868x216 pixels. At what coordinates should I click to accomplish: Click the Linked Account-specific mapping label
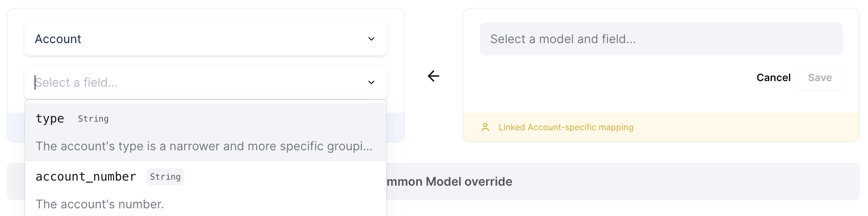pos(566,127)
